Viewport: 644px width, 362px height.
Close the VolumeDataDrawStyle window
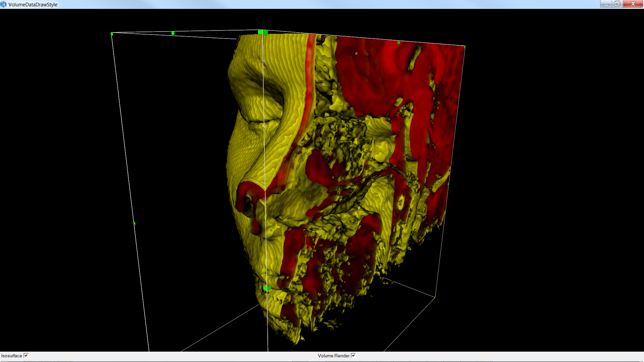pyautogui.click(x=633, y=4)
